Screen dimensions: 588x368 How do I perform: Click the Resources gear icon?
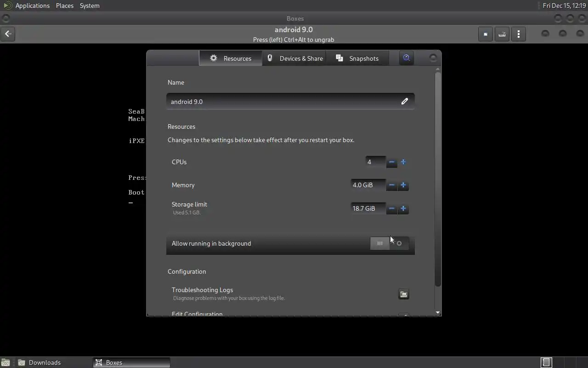point(213,58)
